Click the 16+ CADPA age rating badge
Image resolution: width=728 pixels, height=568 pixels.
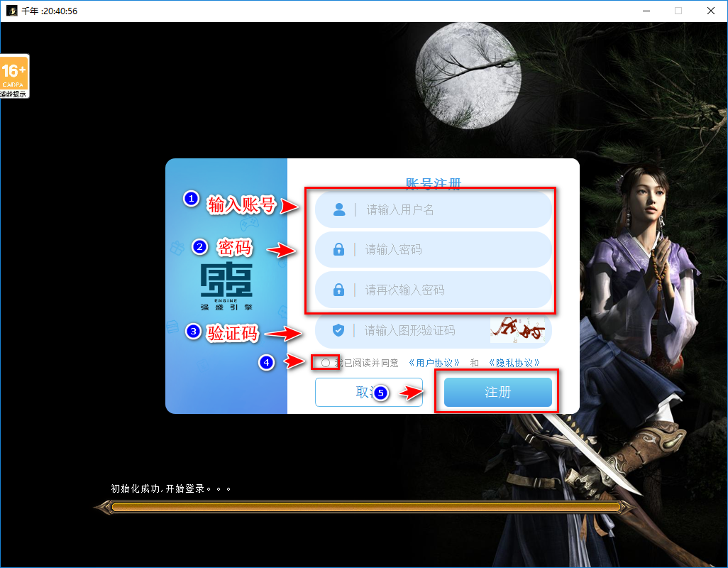click(14, 76)
